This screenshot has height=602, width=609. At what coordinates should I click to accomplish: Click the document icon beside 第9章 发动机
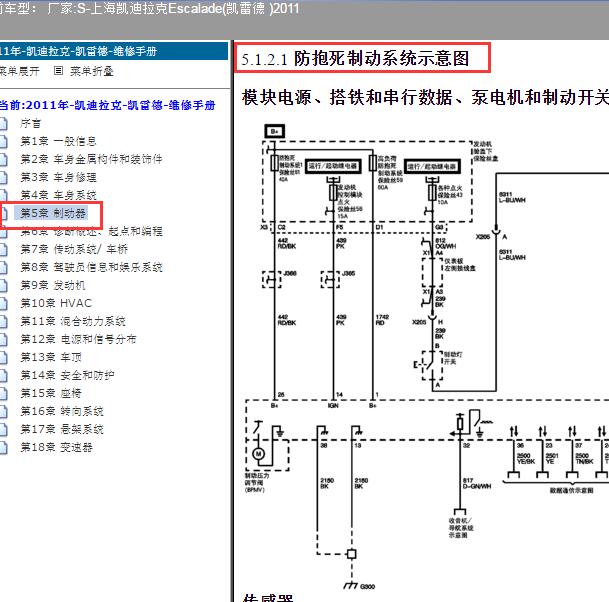[x=3, y=285]
